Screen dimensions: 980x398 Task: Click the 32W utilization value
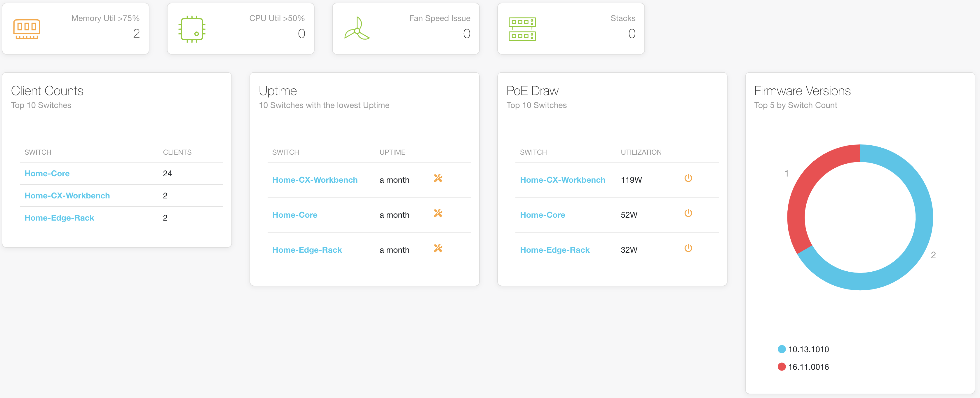pos(629,250)
